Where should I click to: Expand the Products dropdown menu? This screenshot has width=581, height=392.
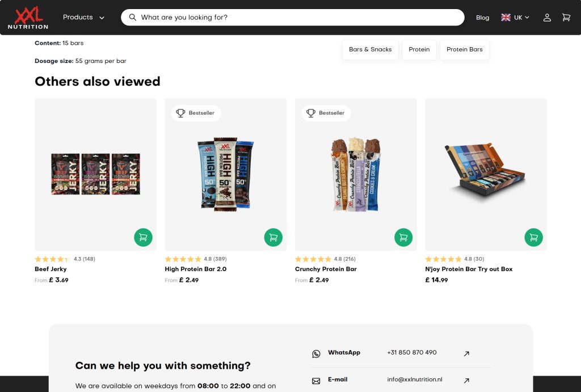click(83, 18)
